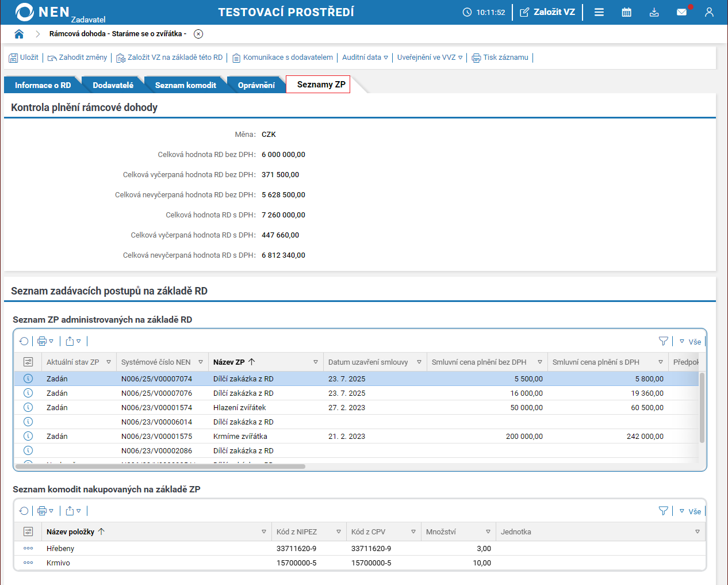Switch to Seznam komodit tab
The width and height of the screenshot is (728, 585).
[x=185, y=85]
